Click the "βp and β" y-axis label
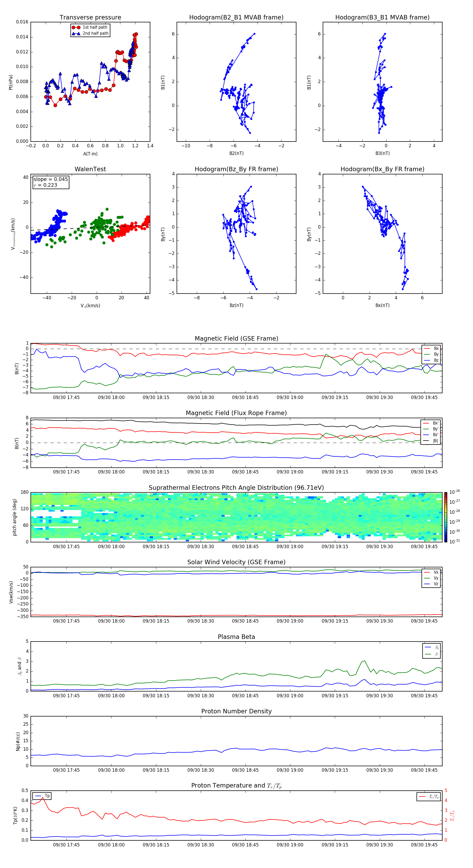The image size is (473, 868). (19, 667)
